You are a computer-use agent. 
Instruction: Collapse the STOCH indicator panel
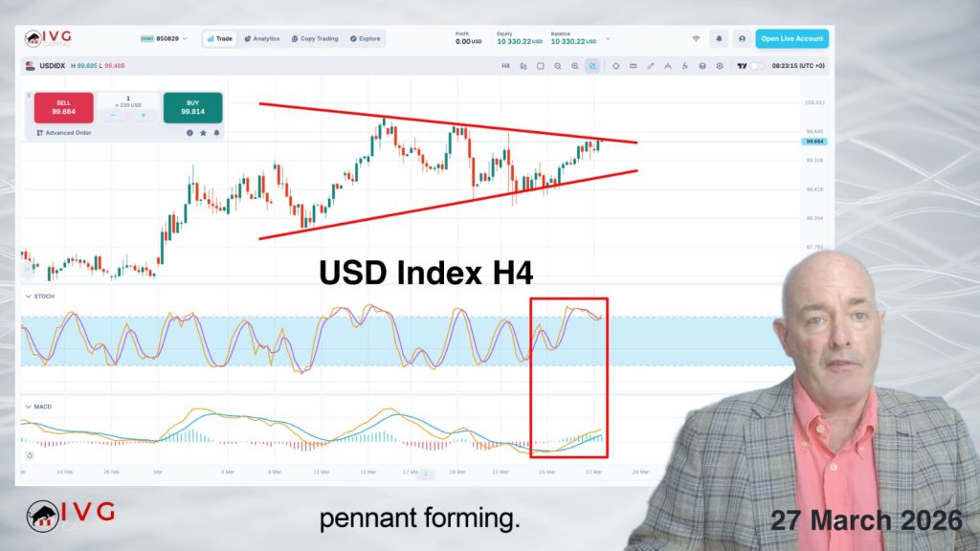click(x=27, y=297)
